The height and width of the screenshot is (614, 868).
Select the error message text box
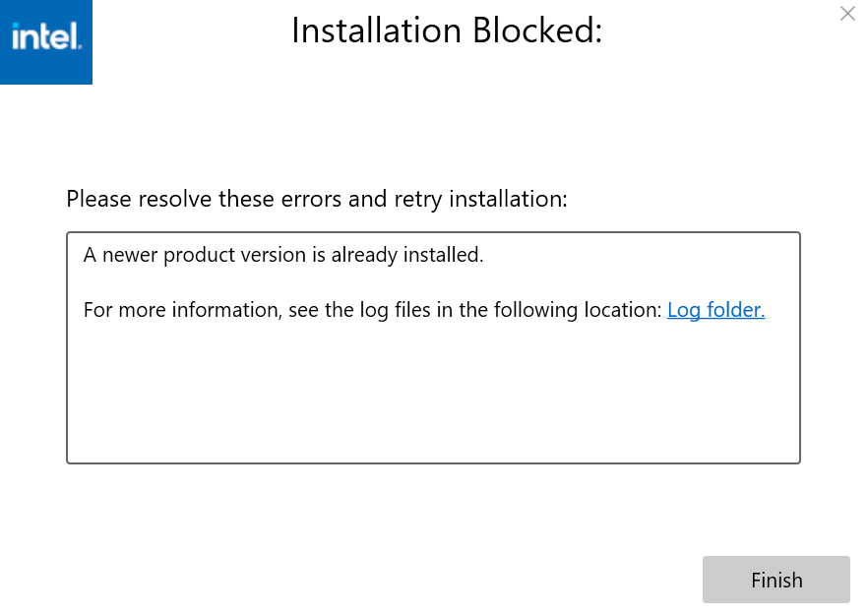pos(432,347)
